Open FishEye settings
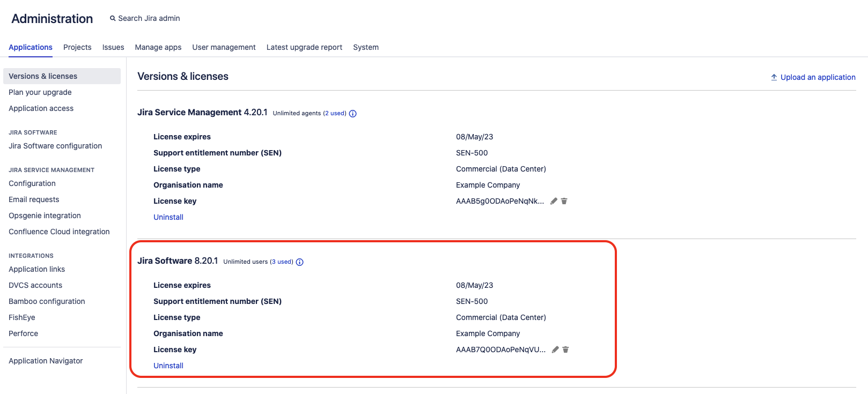The image size is (868, 394). [x=22, y=317]
